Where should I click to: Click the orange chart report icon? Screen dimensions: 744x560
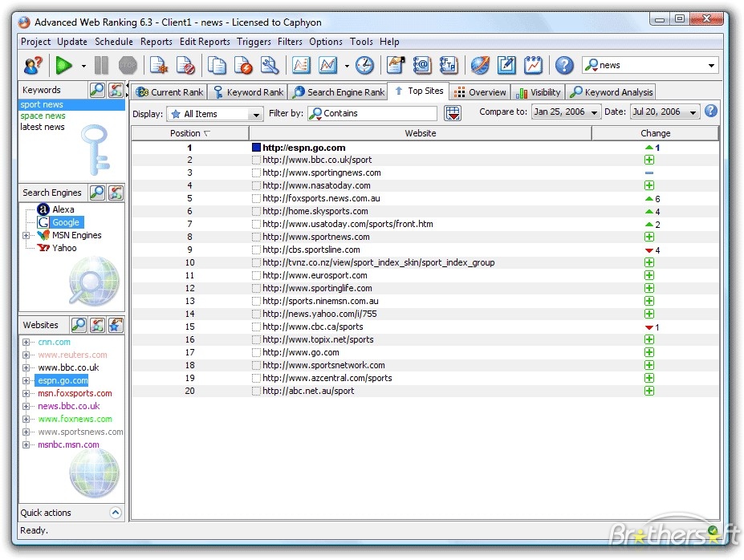click(301, 66)
